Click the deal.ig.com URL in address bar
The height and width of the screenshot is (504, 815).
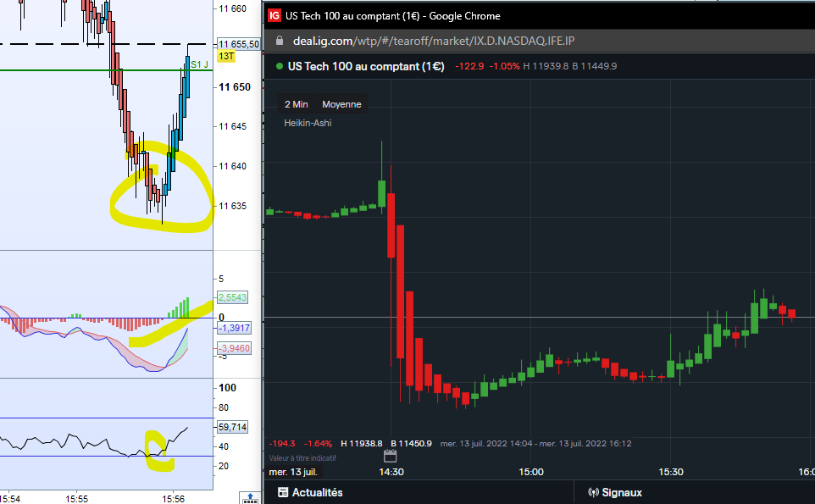click(x=434, y=41)
